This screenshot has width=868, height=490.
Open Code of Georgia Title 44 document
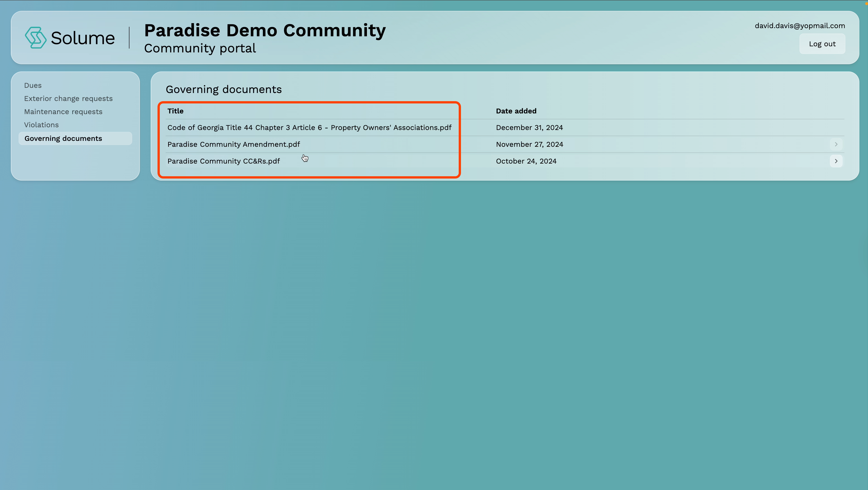[x=309, y=127]
